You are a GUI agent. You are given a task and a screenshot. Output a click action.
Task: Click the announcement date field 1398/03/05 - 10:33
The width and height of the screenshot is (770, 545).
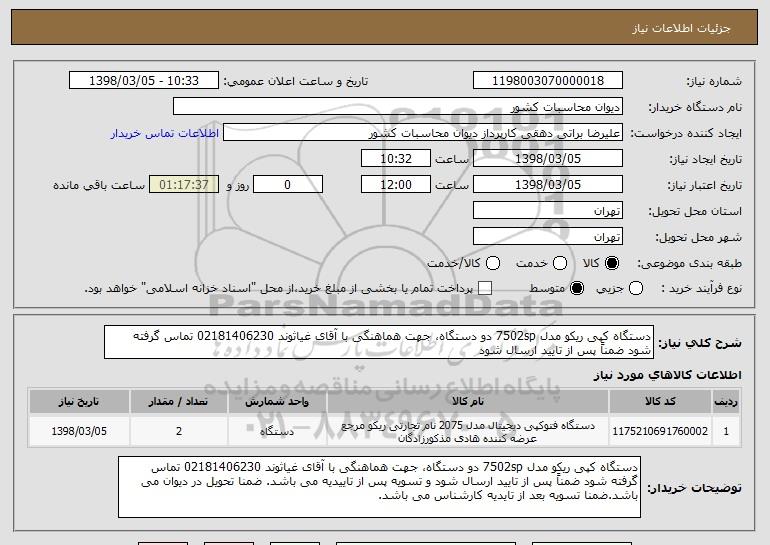click(x=143, y=80)
